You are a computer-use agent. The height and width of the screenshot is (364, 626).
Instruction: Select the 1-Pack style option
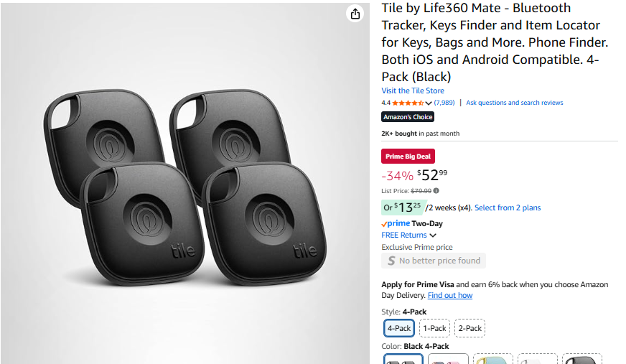click(x=434, y=328)
